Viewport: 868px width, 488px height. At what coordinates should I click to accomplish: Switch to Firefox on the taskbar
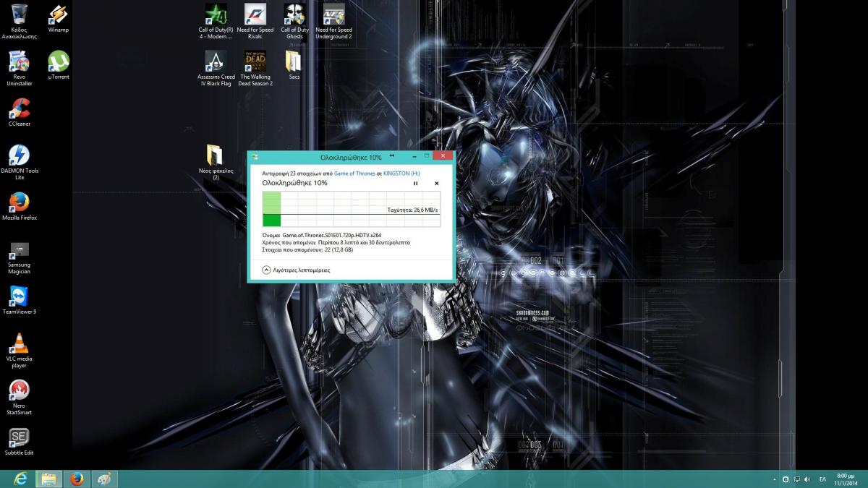point(76,479)
